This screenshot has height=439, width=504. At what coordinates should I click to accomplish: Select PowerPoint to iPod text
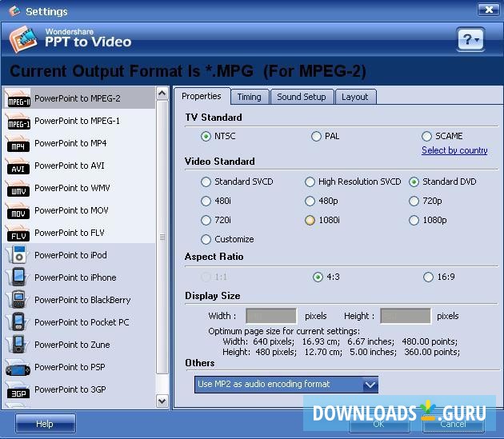pos(70,255)
